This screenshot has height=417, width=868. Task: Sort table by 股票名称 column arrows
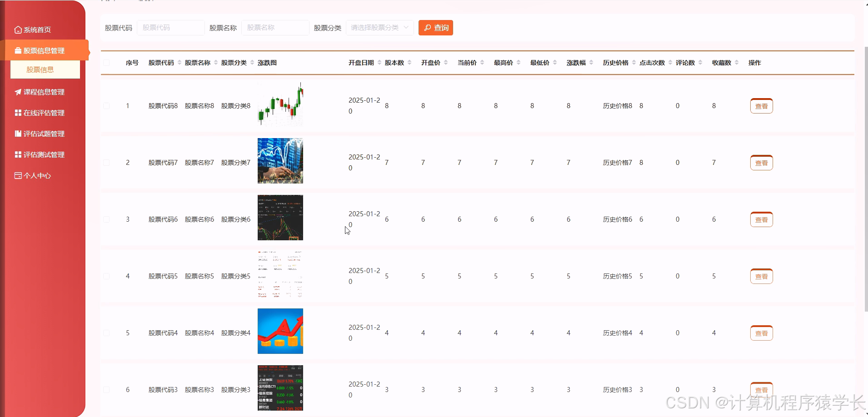216,63
